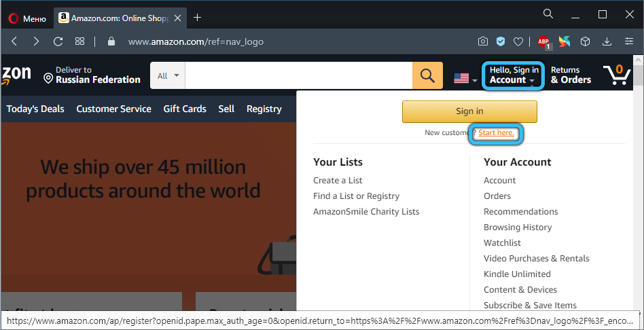Open the browser downloads icon
Image resolution: width=644 pixels, height=330 pixels.
coord(607,41)
